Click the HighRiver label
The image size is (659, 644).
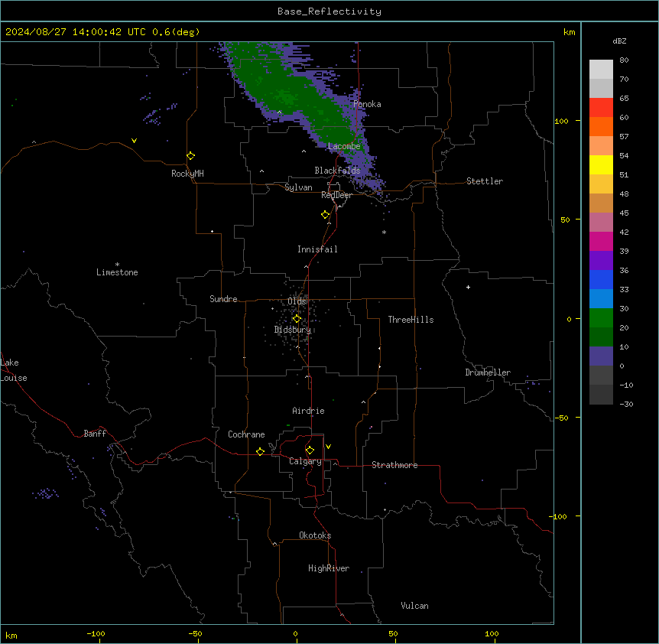[329, 568]
